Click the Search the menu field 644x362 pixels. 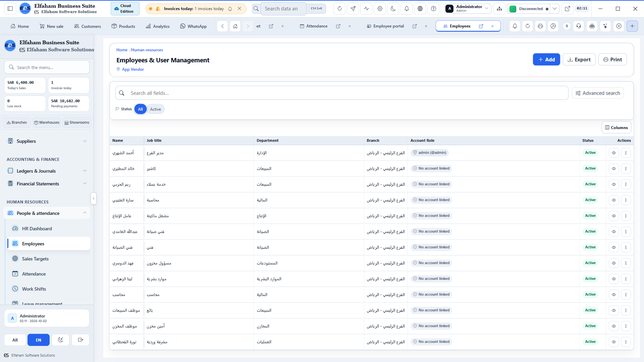(x=47, y=67)
